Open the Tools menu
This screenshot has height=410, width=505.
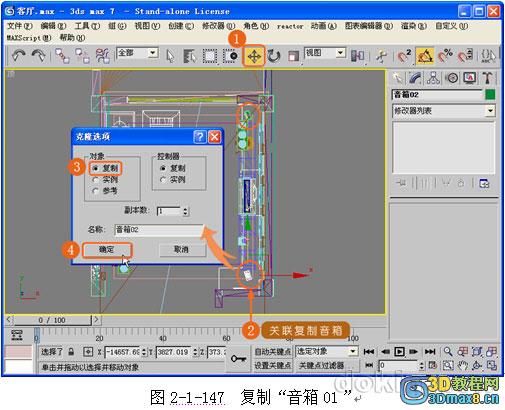click(x=87, y=26)
